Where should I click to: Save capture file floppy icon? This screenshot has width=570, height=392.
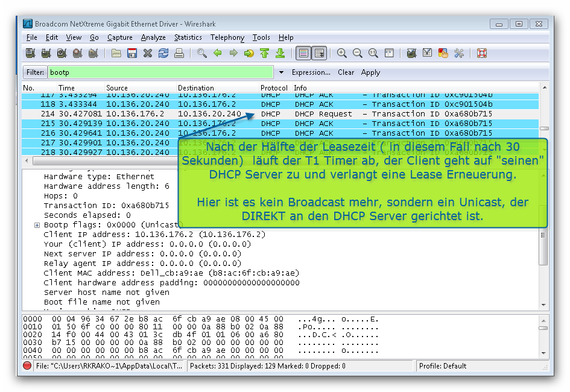pos(132,54)
